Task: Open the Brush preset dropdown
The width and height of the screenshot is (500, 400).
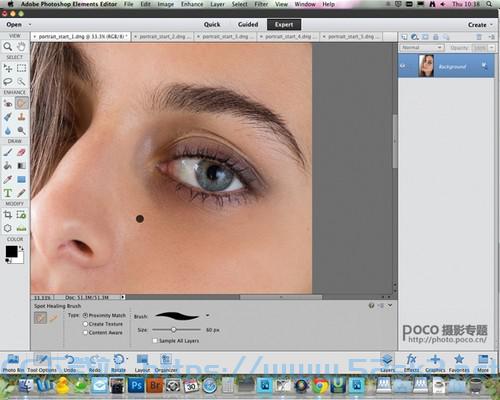Action: pyautogui.click(x=208, y=315)
